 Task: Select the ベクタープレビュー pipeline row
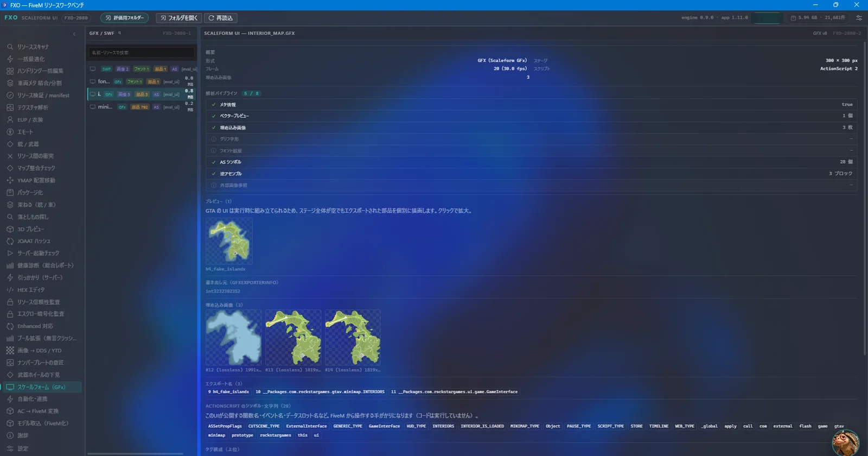[532, 116]
